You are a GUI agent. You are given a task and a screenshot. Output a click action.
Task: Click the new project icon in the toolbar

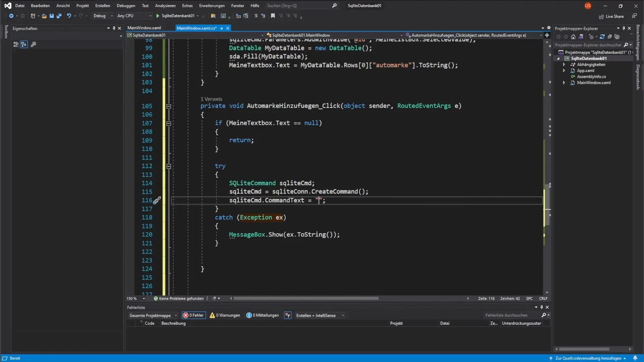tap(33, 16)
